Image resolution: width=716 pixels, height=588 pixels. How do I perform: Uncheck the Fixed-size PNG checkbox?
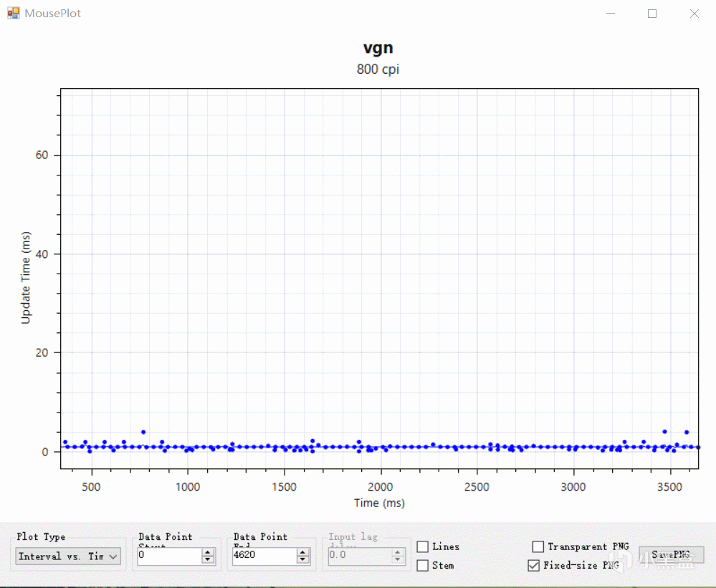pyautogui.click(x=533, y=565)
